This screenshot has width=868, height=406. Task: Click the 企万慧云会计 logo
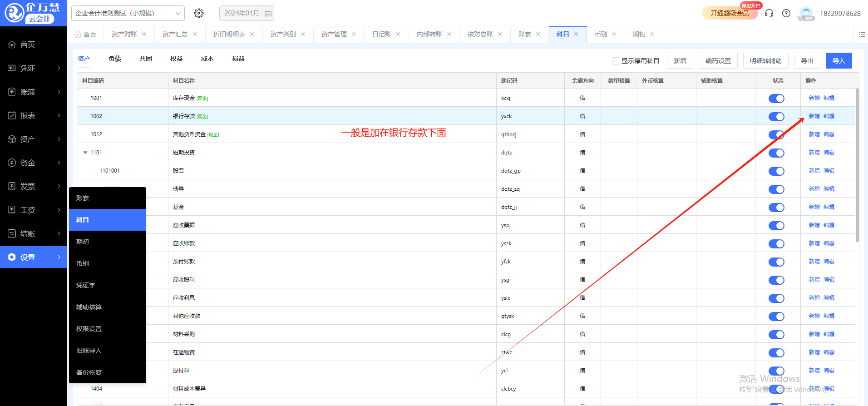[33, 13]
